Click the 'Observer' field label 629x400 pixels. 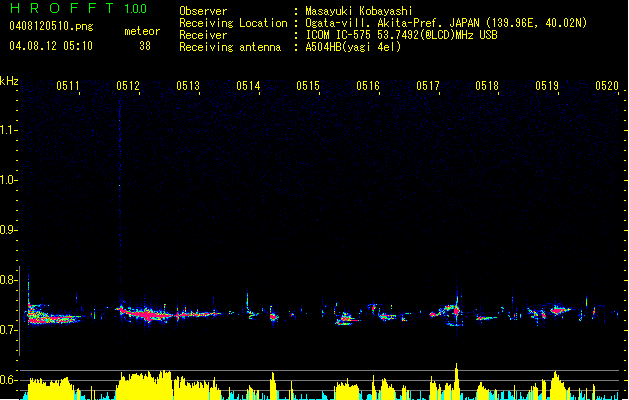click(203, 11)
